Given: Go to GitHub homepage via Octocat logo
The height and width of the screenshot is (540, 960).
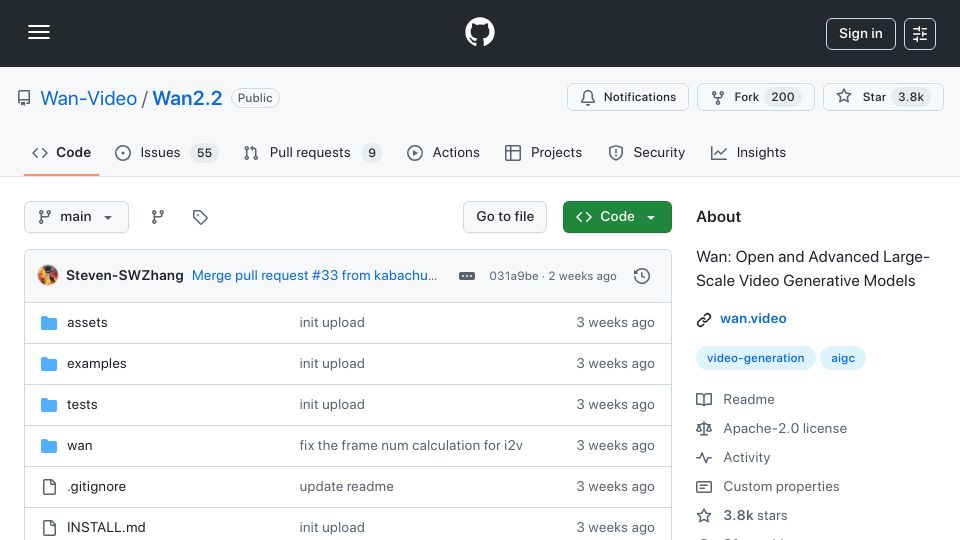Looking at the screenshot, I should [479, 32].
